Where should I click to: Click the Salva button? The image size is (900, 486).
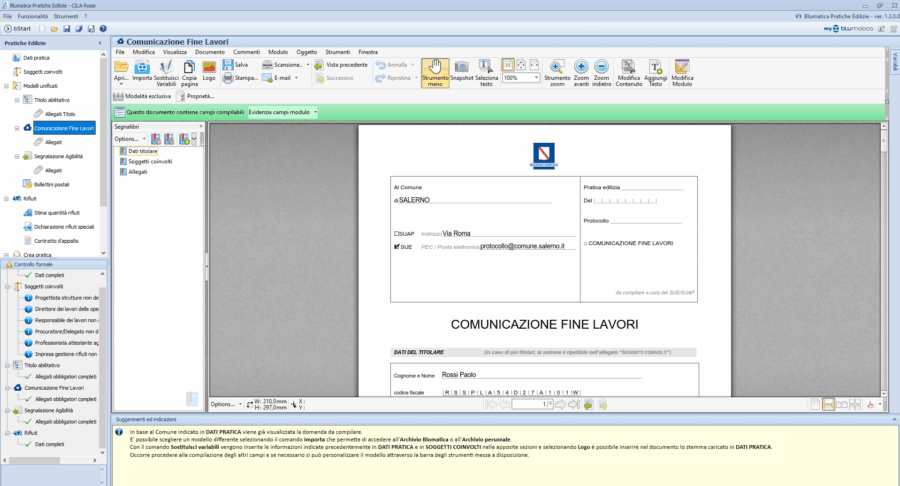click(x=236, y=64)
